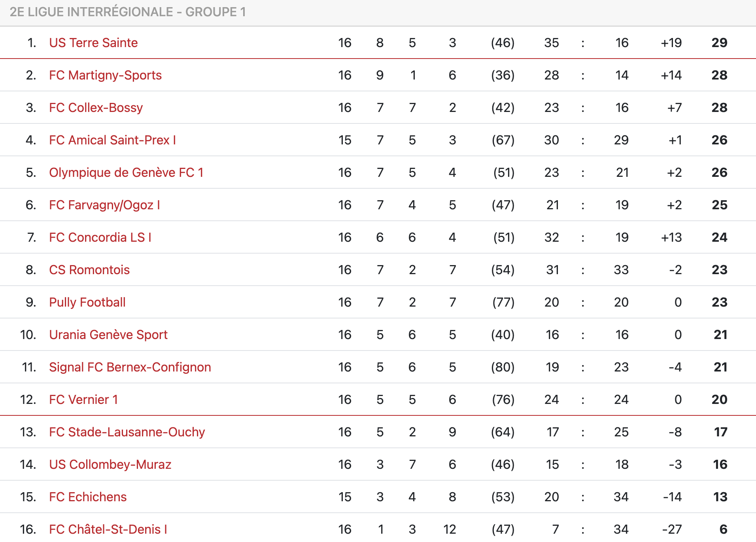756x542 pixels.
Task: Click FC Concordia LS I goal difference +13
Action: 671,237
